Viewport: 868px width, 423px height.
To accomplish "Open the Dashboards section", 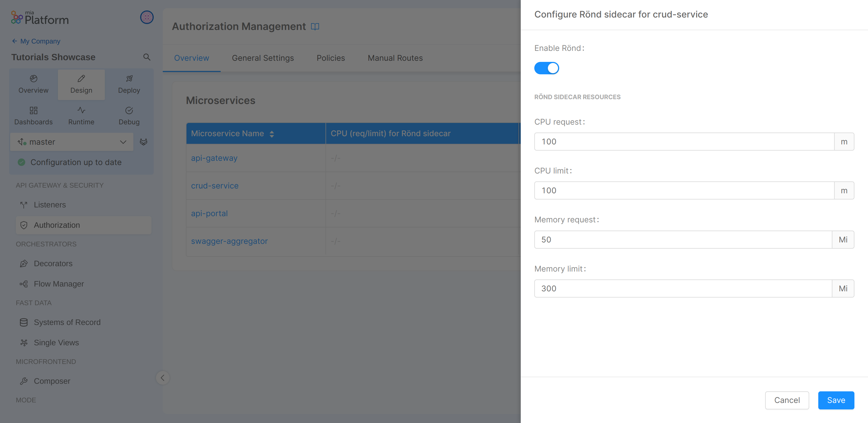I will [33, 116].
